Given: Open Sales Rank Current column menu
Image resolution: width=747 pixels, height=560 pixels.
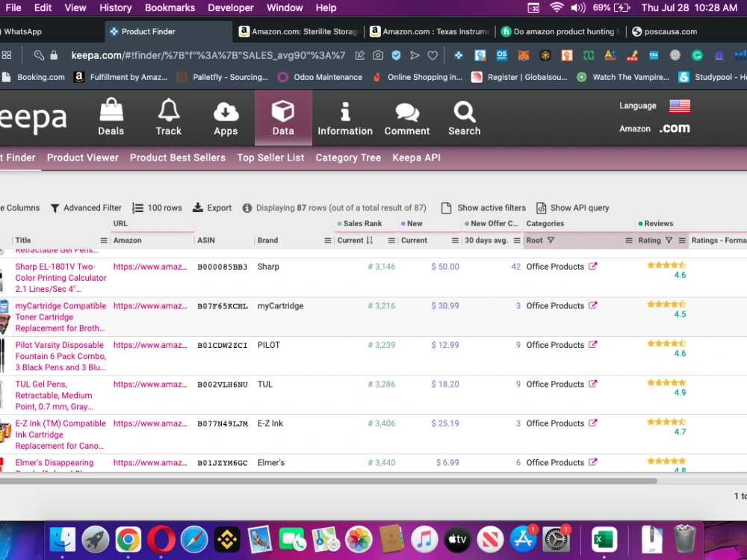Looking at the screenshot, I should click(x=391, y=240).
